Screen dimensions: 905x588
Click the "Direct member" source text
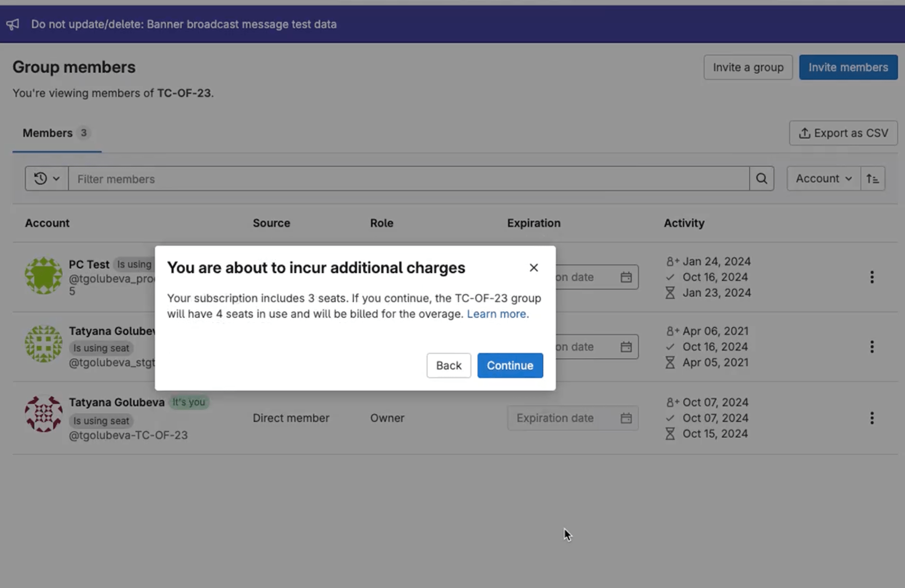click(x=291, y=418)
